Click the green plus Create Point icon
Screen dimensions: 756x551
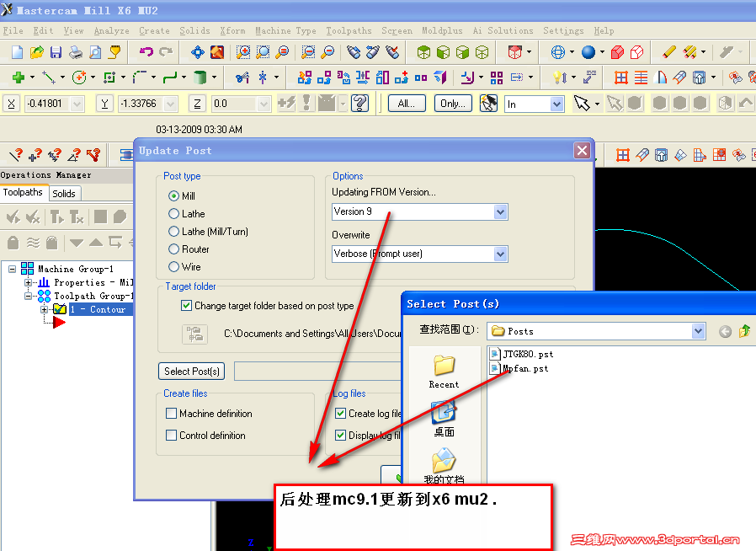(19, 78)
